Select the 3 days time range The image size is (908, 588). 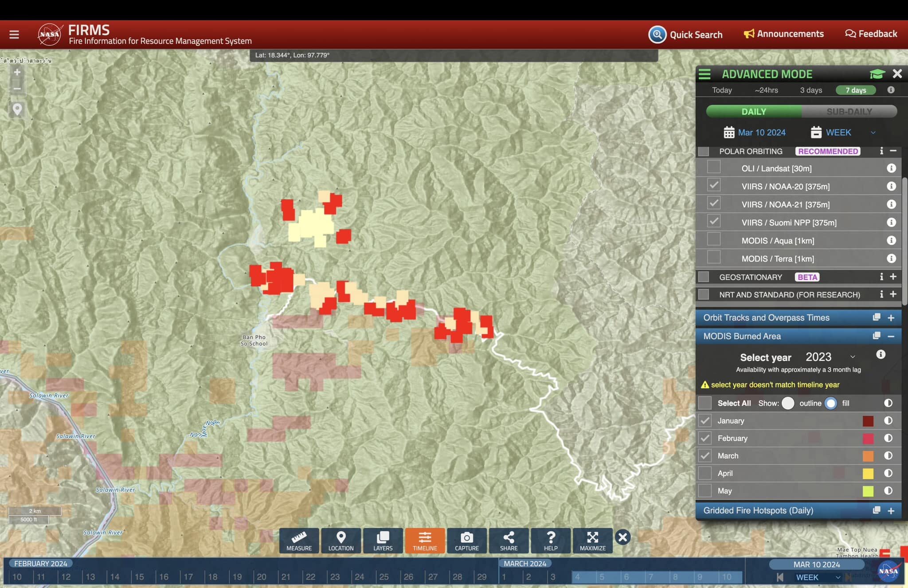[x=811, y=90]
